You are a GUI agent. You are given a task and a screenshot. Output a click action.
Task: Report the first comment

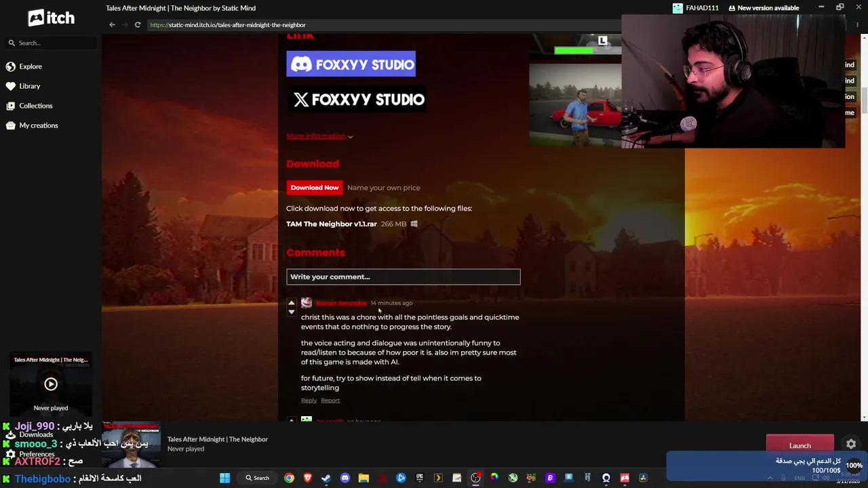[330, 401]
